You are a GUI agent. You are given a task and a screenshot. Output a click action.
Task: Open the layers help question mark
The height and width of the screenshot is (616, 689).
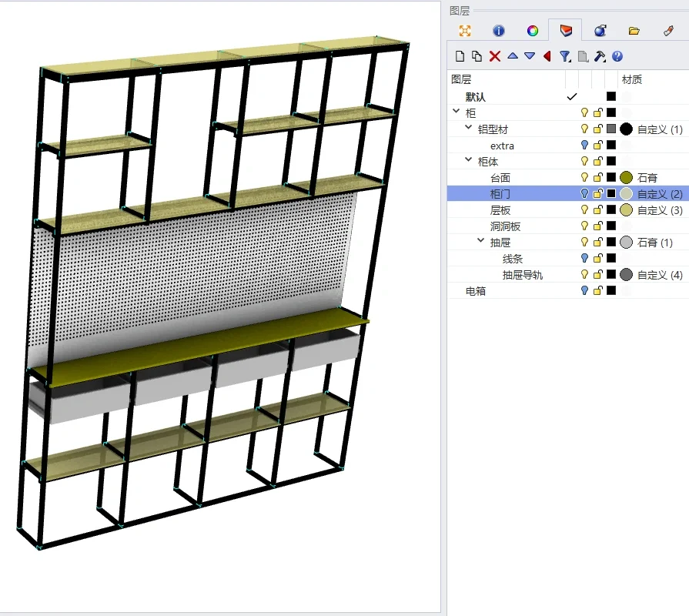pos(617,56)
